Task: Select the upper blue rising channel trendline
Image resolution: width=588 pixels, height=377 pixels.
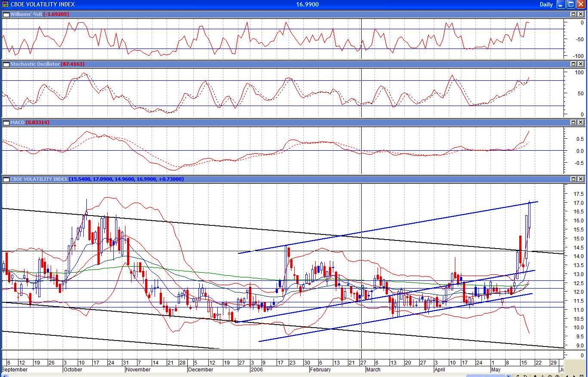Action: (x=388, y=227)
